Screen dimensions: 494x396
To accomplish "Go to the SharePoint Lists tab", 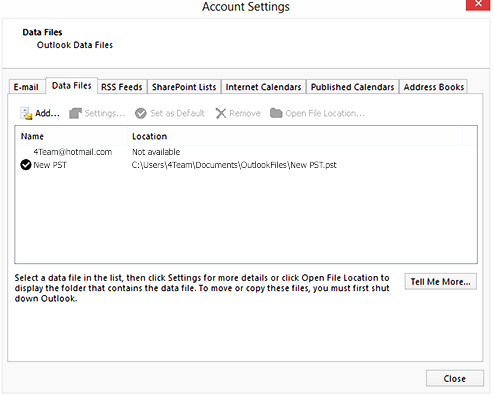I will [184, 87].
